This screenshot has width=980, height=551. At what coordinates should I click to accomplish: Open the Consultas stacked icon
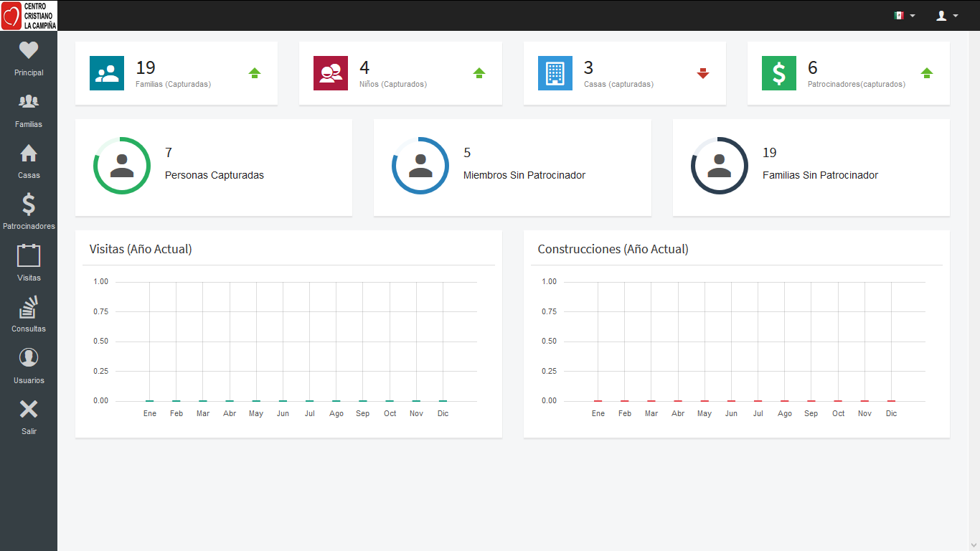[29, 308]
